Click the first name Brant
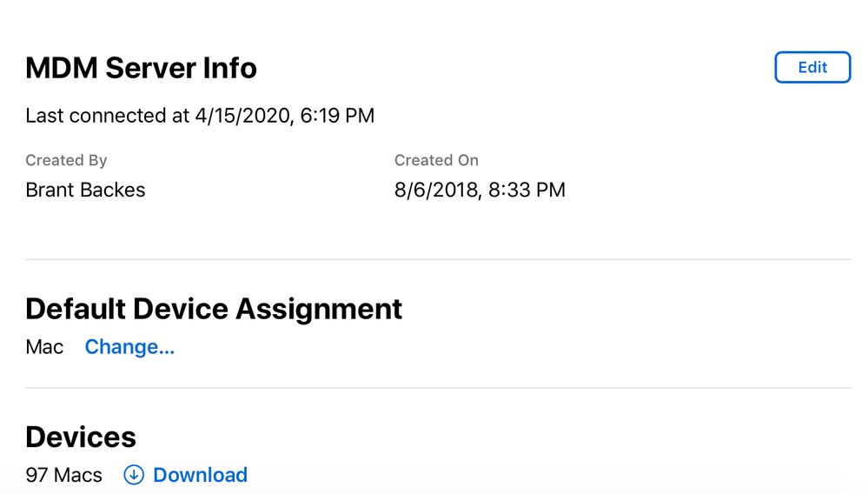 (x=50, y=190)
